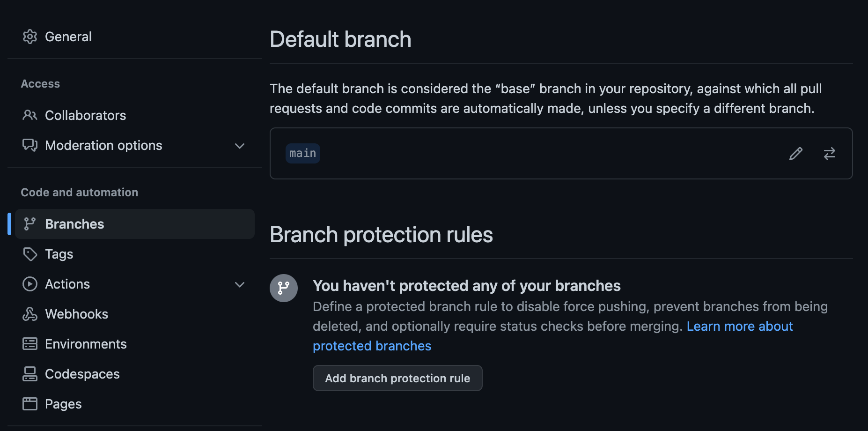Screen dimensions: 868x431
Task: Click the Tags label icon
Action: coord(30,254)
